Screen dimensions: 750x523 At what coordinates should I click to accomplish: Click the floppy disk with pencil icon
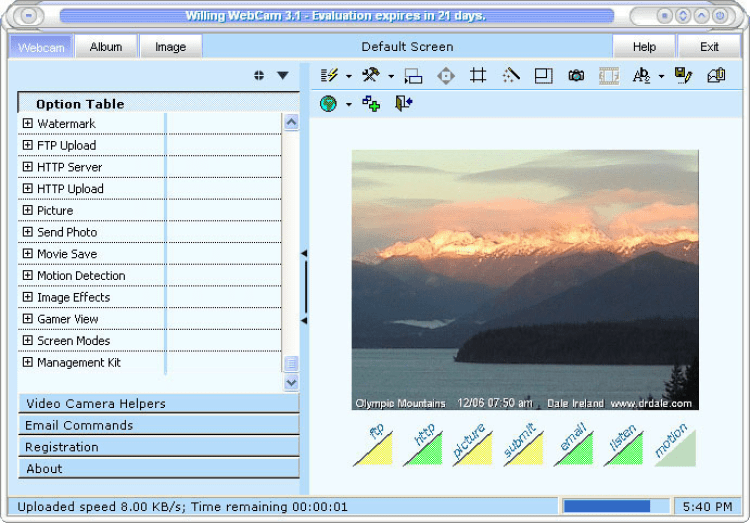click(x=683, y=75)
